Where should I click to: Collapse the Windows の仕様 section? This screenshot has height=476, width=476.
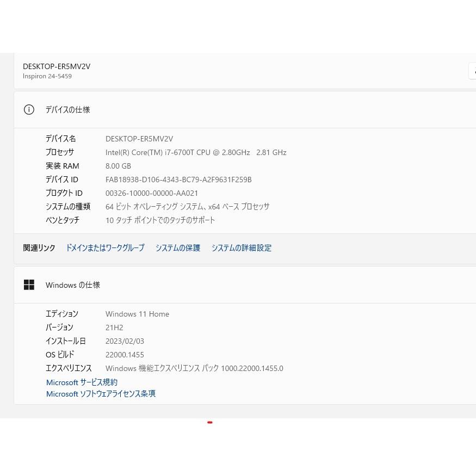click(73, 285)
